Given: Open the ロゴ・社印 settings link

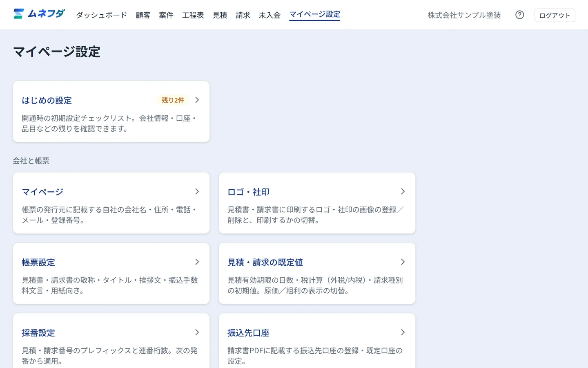Looking at the screenshot, I should tap(248, 192).
